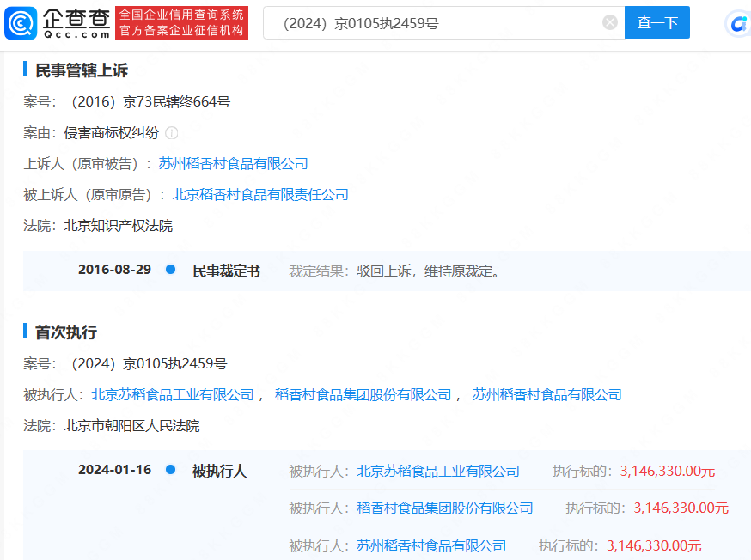This screenshot has height=560, width=751.
Task: Open 稻香村食品集团股份有限公司 in the 2024-01-16 timeline row
Action: [x=445, y=508]
